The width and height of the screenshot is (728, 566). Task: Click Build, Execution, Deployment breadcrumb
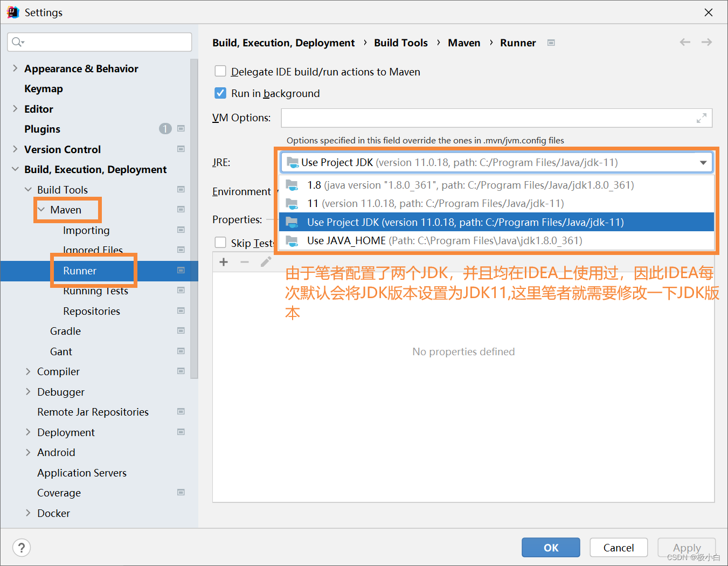[283, 43]
